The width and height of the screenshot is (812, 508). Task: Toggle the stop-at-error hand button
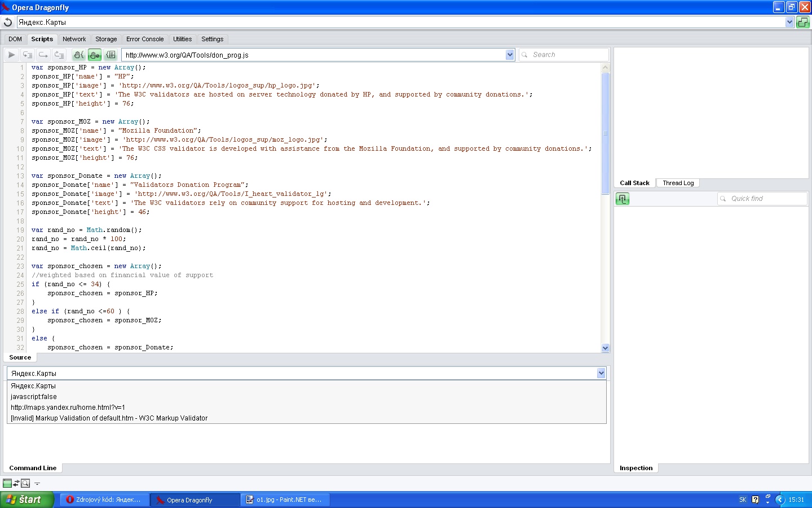click(95, 55)
